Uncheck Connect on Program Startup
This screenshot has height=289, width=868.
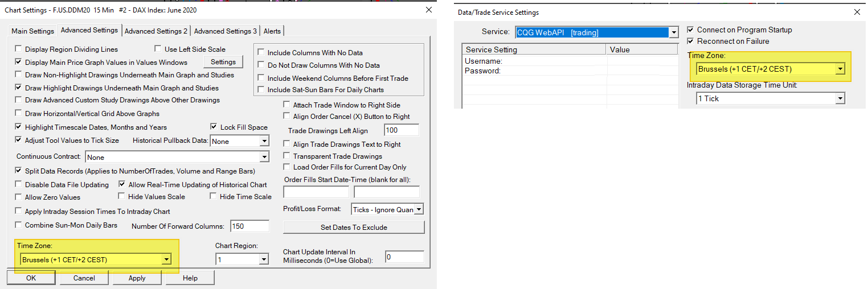[691, 30]
